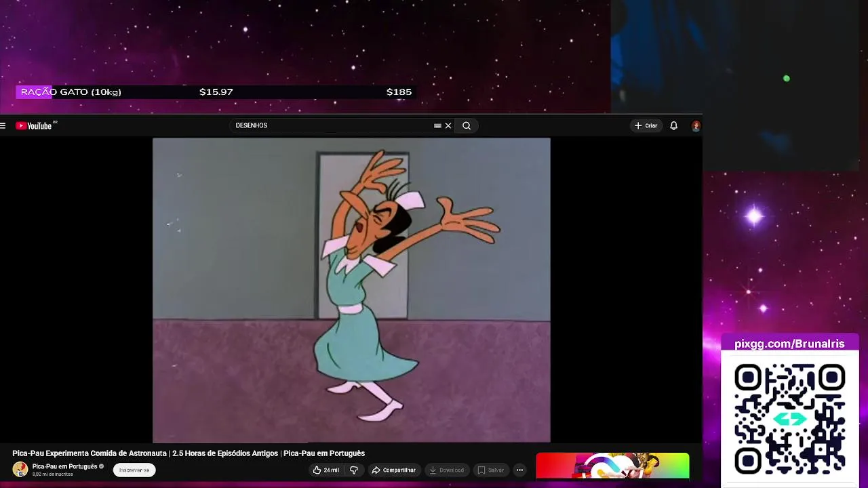Like the video showing 24 mil

tap(326, 470)
